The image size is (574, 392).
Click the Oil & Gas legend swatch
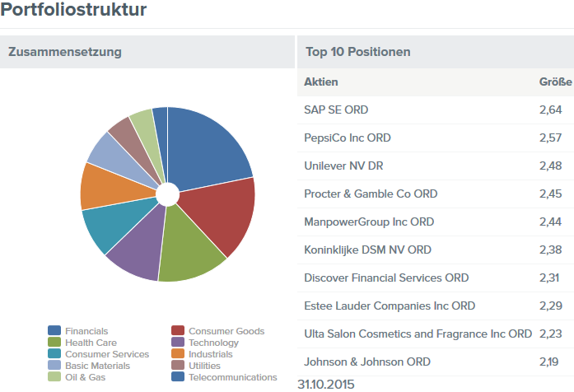(54, 377)
